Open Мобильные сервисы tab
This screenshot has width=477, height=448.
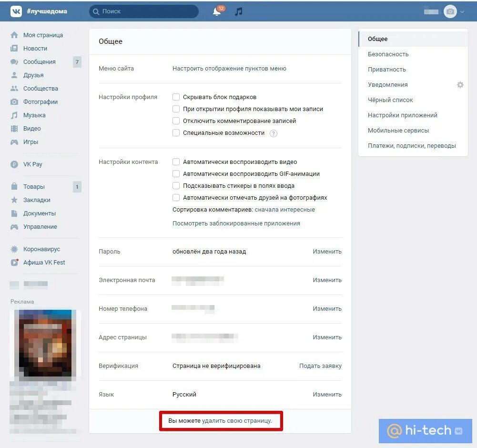pos(413,130)
